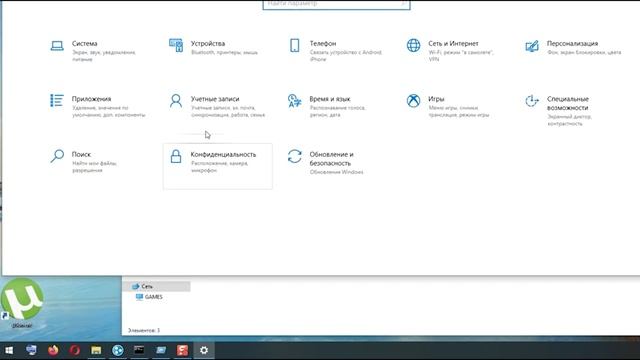Open the Сеть и Интернет globe icon

pyautogui.click(x=413, y=45)
